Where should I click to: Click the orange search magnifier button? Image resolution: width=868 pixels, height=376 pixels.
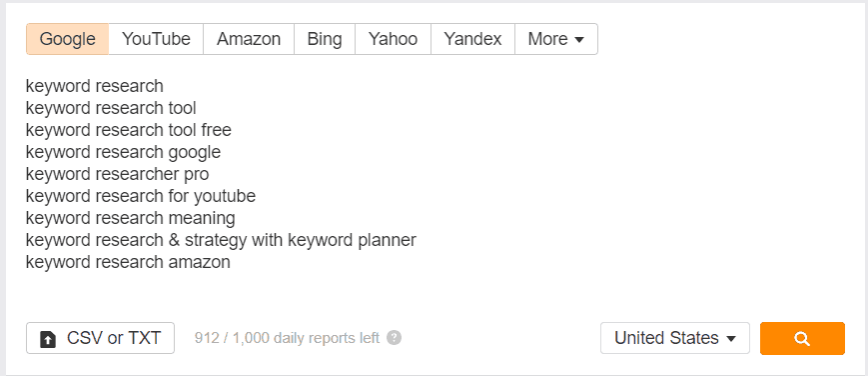coord(802,338)
